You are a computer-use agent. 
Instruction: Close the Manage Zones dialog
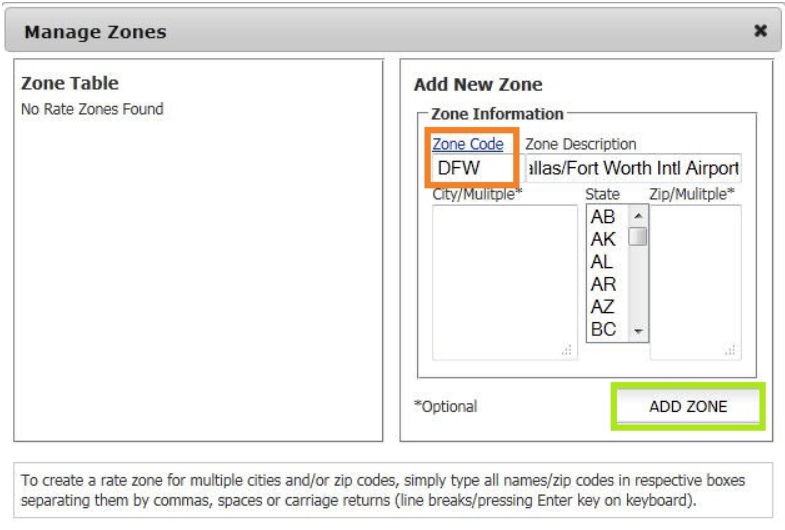coord(760,32)
